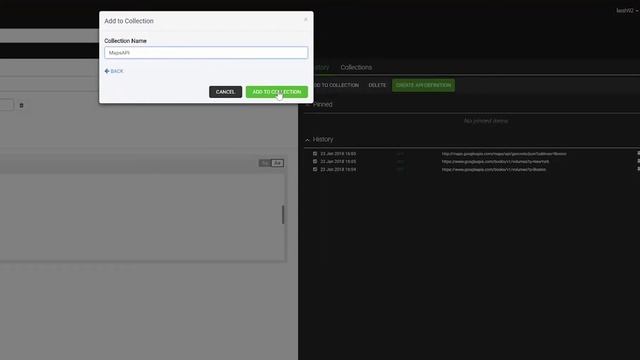Focus the Collection Name input field
This screenshot has width=640, height=360.
tap(206, 53)
